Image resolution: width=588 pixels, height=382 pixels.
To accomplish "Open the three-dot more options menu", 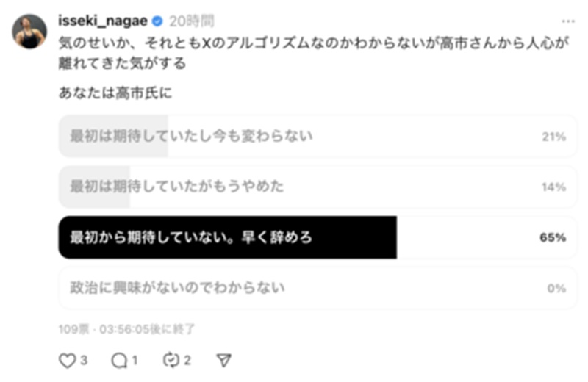I will click(x=568, y=21).
